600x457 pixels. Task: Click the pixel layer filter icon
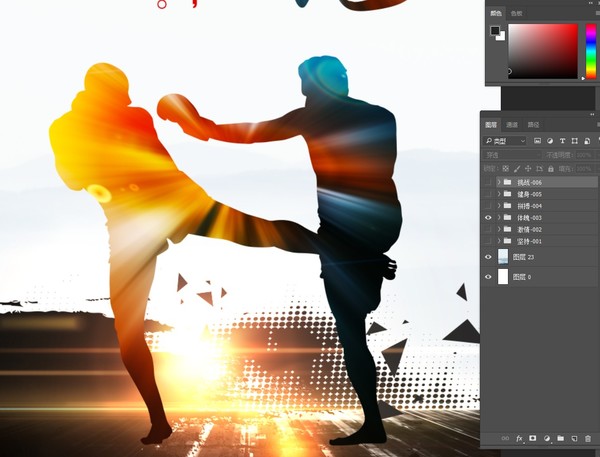537,141
